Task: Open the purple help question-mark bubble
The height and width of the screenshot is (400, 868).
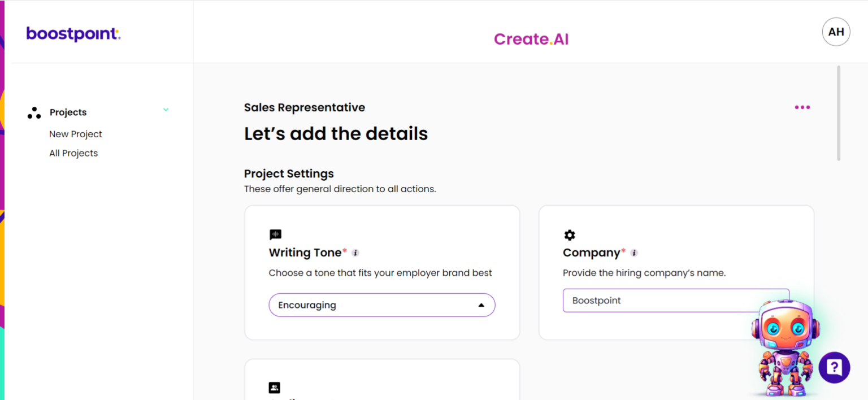Action: (835, 367)
